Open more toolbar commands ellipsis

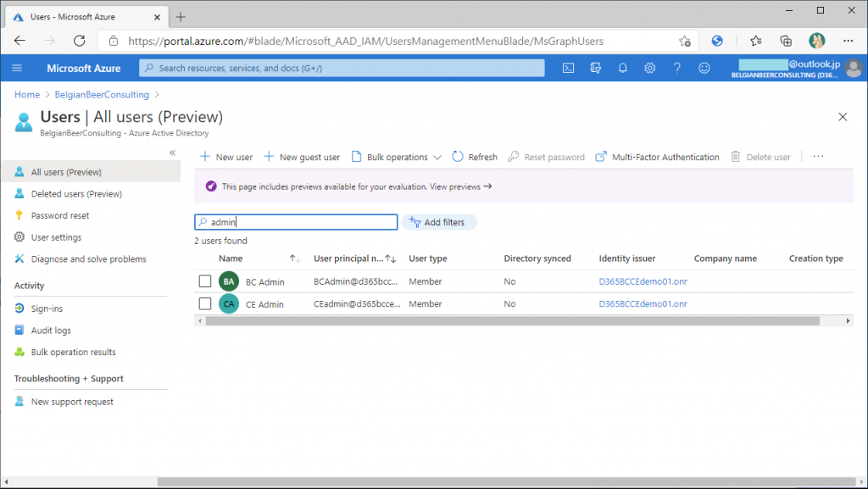(x=818, y=157)
